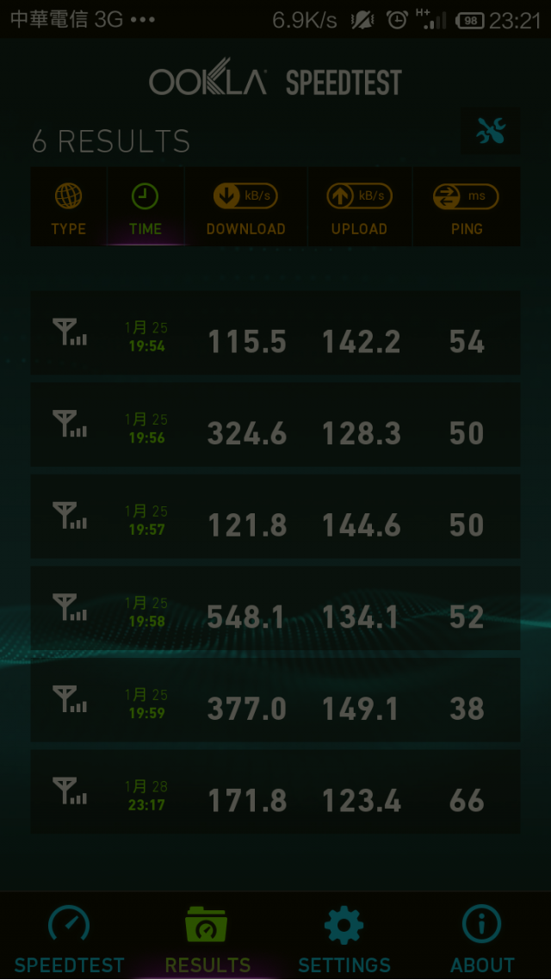Sort by DOWNLOAD kB/s column
551x980 pixels.
pos(245,207)
